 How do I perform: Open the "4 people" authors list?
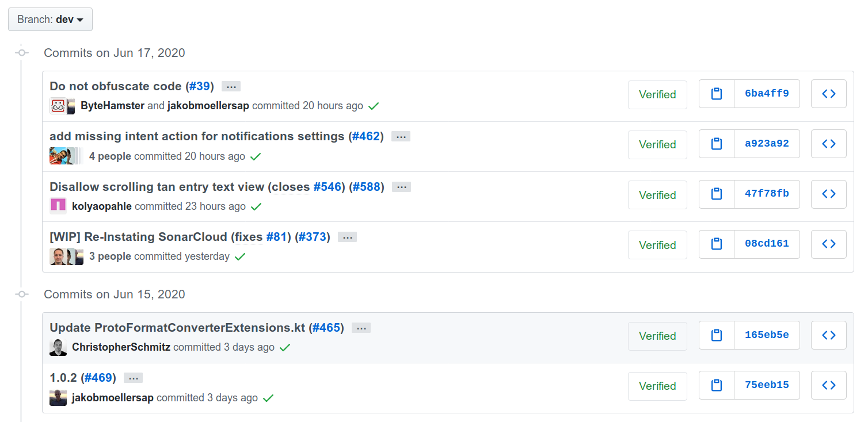pos(110,156)
